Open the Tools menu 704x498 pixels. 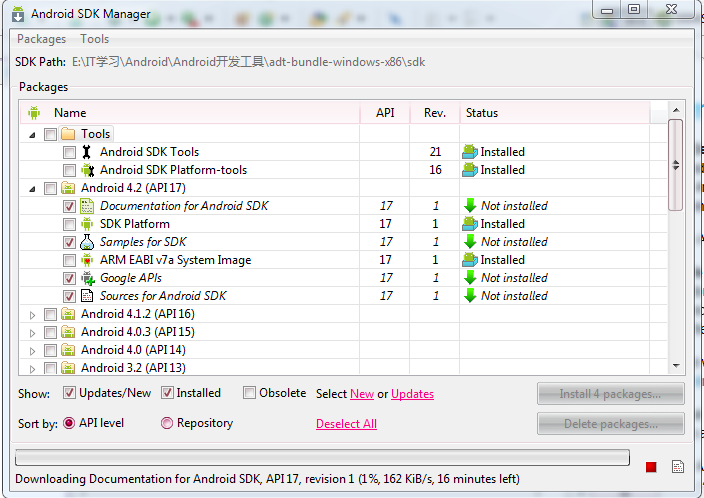pos(95,39)
